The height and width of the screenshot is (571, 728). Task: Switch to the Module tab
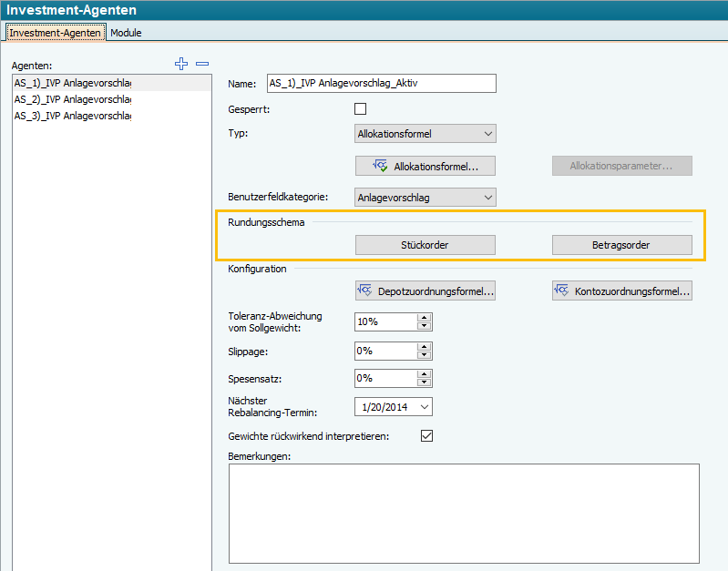126,33
